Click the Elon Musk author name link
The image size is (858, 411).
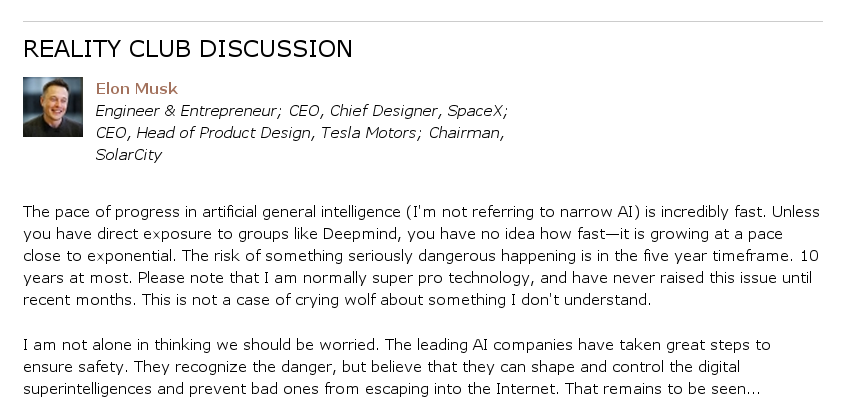pos(136,89)
